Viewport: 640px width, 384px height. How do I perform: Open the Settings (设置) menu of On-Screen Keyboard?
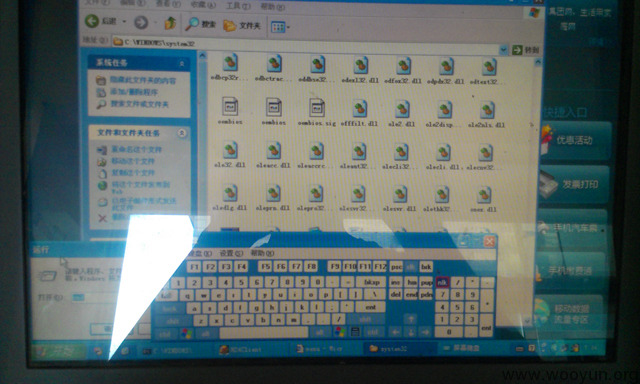tap(231, 253)
